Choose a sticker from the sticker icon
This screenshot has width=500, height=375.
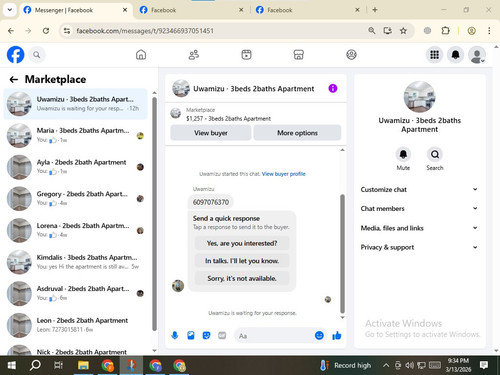point(206,335)
